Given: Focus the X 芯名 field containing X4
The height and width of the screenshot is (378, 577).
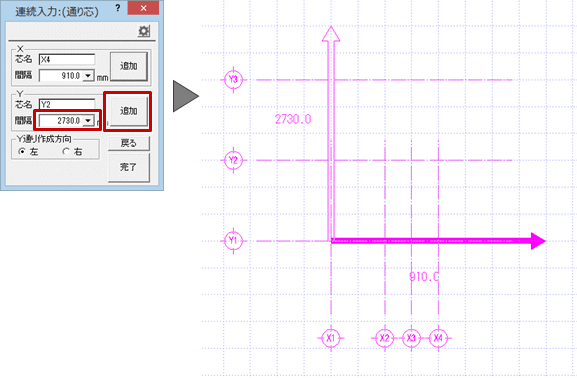Looking at the screenshot, I should coord(67,59).
